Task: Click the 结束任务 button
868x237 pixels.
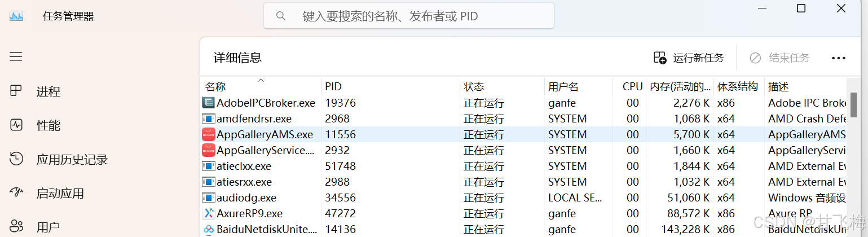Action: pos(779,58)
